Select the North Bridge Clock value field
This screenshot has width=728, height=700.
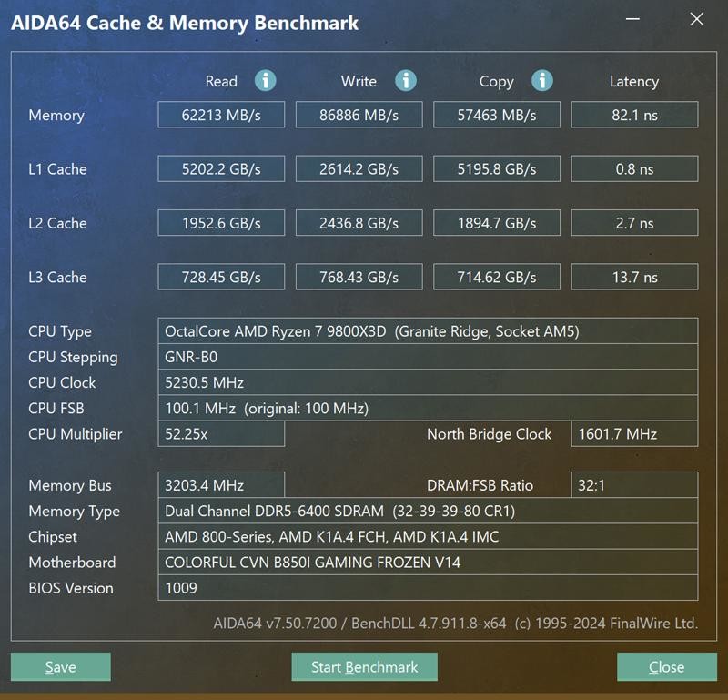[x=634, y=434]
